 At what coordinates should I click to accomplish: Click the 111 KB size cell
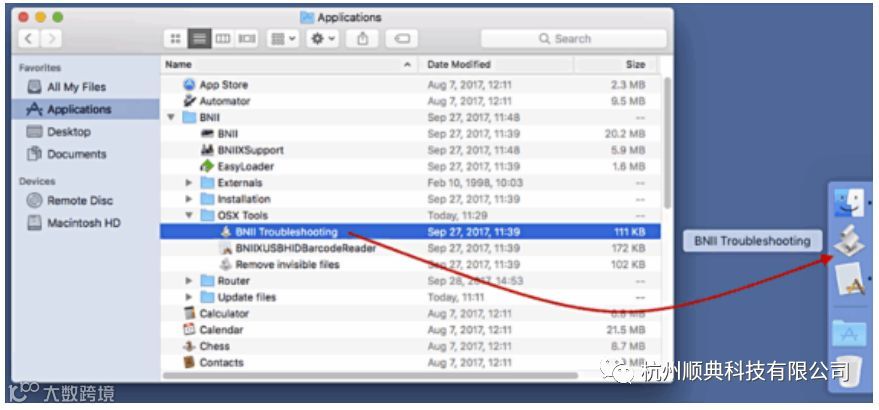coord(630,232)
